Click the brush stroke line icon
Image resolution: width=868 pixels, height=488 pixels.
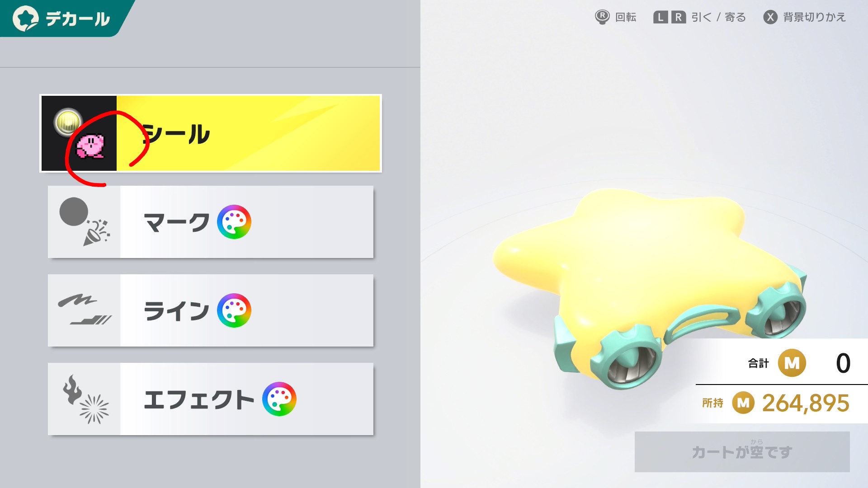[85, 310]
